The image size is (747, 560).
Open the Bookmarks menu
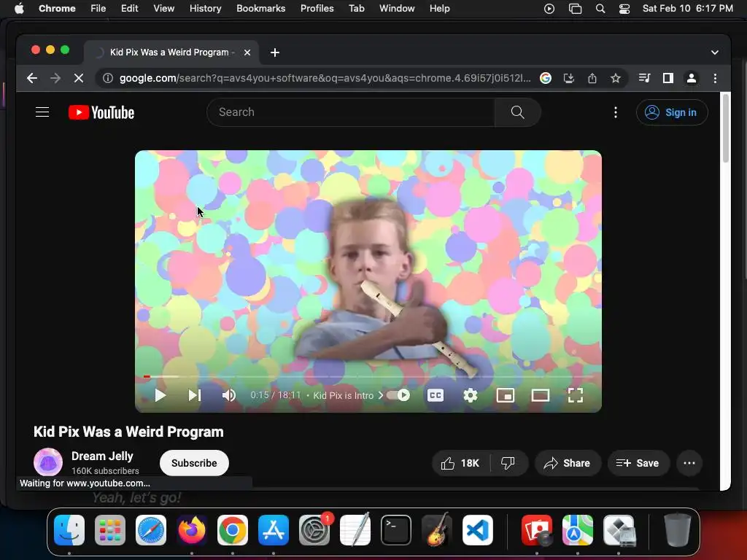260,9
